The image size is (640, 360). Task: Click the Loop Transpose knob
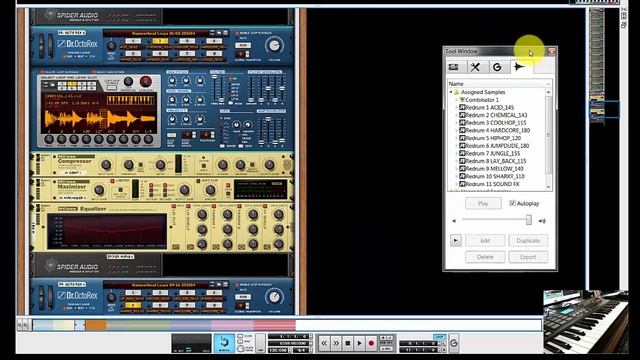coord(128,82)
